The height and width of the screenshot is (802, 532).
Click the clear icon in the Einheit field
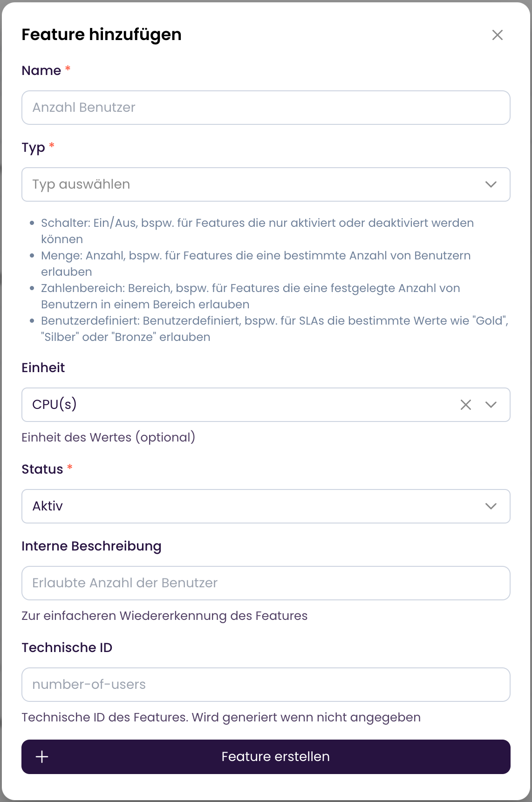[465, 405]
